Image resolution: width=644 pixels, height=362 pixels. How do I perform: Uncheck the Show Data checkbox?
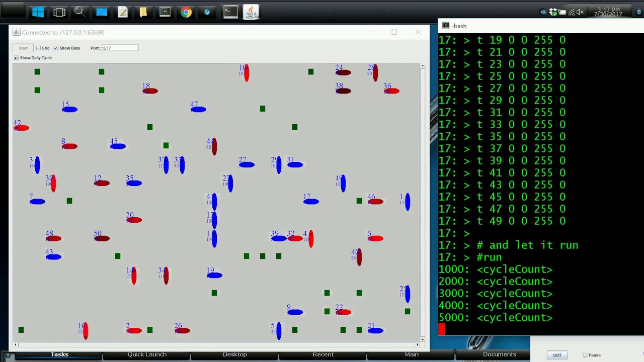56,48
